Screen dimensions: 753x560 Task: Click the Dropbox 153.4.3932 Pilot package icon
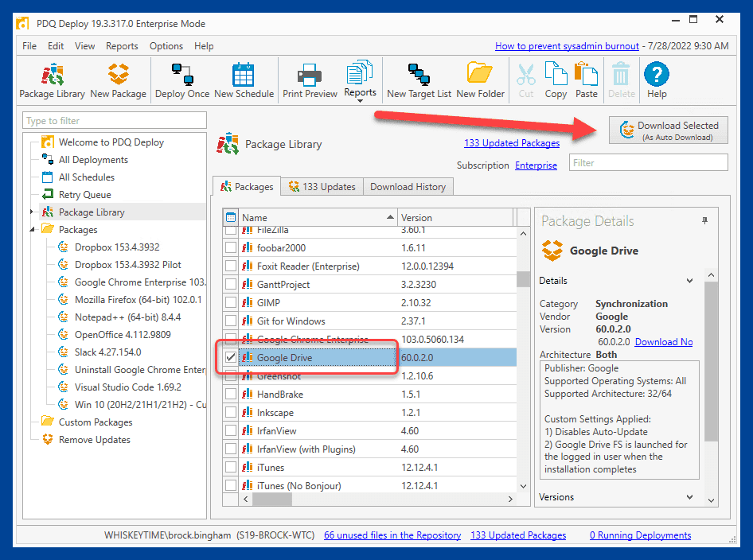[x=63, y=264]
